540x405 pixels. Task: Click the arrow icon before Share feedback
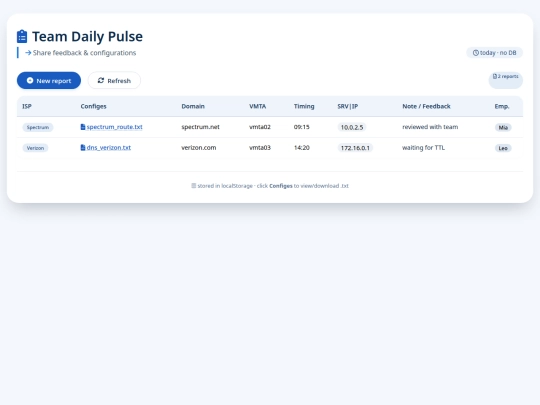(x=28, y=53)
